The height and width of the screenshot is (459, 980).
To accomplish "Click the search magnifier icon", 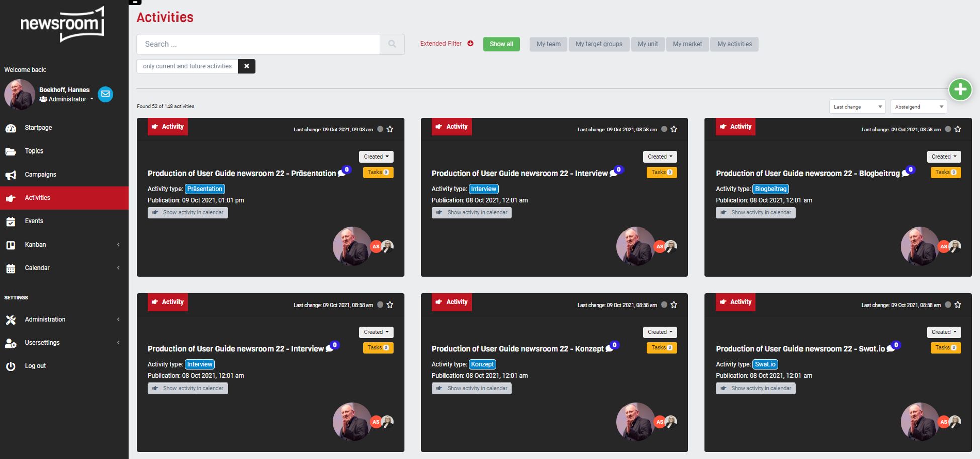I will pos(392,44).
